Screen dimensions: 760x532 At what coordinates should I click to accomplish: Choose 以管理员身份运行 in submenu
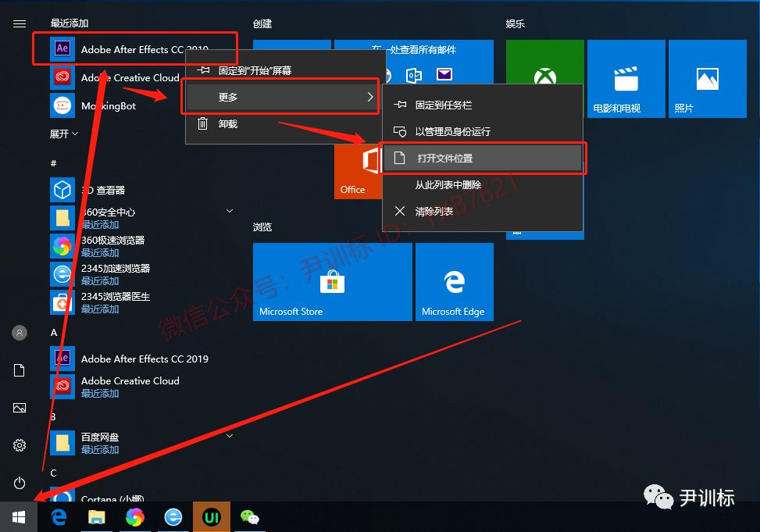(483, 131)
